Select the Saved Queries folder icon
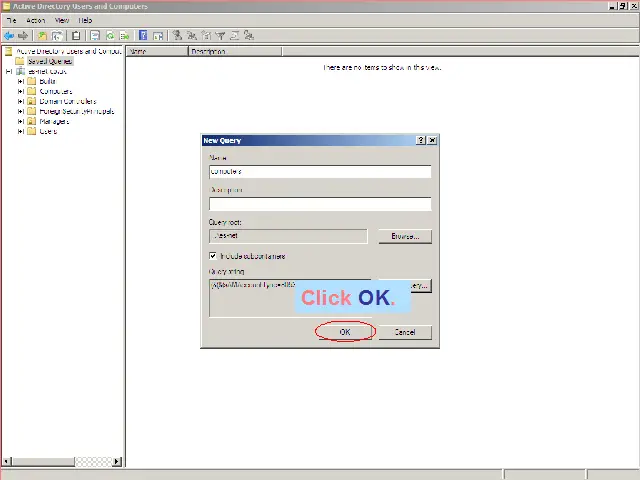This screenshot has height=480, width=640. [21, 61]
